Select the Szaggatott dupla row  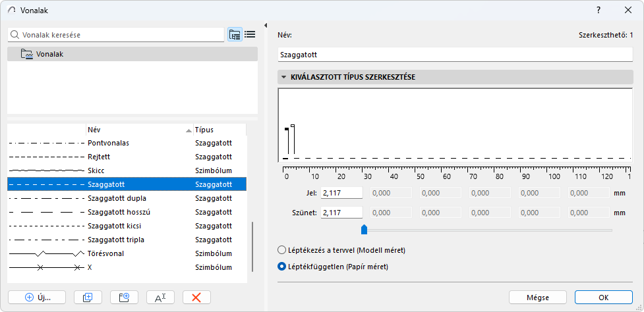(x=127, y=198)
